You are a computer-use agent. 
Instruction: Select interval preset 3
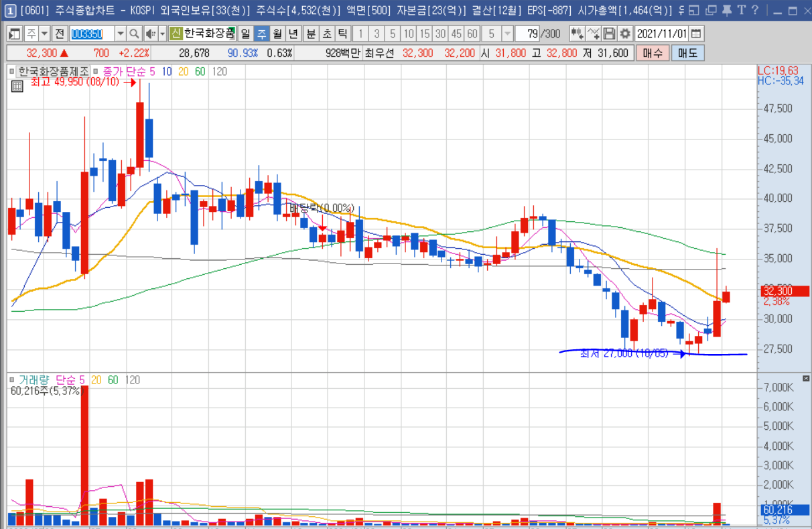(377, 34)
